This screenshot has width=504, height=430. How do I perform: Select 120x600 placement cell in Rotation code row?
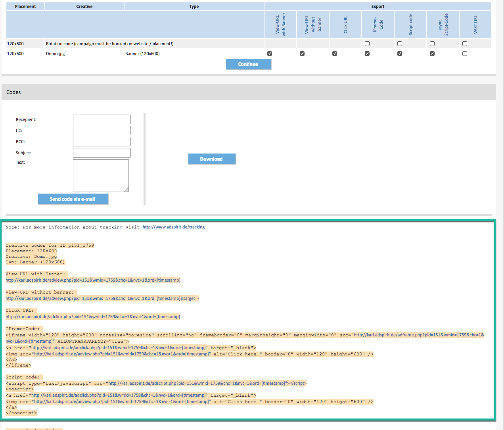pyautogui.click(x=15, y=44)
